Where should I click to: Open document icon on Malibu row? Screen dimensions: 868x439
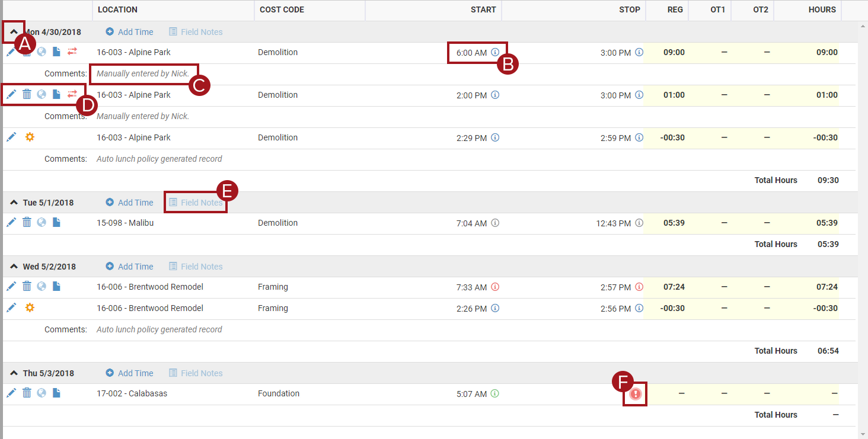[56, 223]
